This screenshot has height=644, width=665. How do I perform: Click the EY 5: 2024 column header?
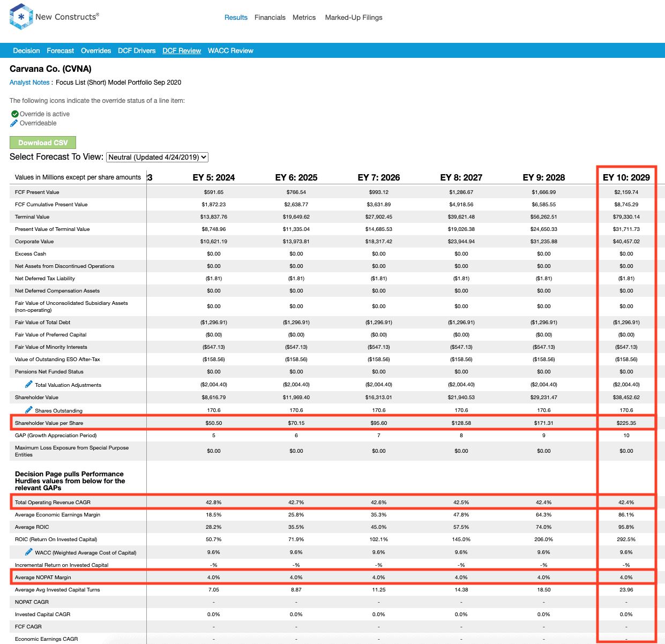(x=214, y=177)
